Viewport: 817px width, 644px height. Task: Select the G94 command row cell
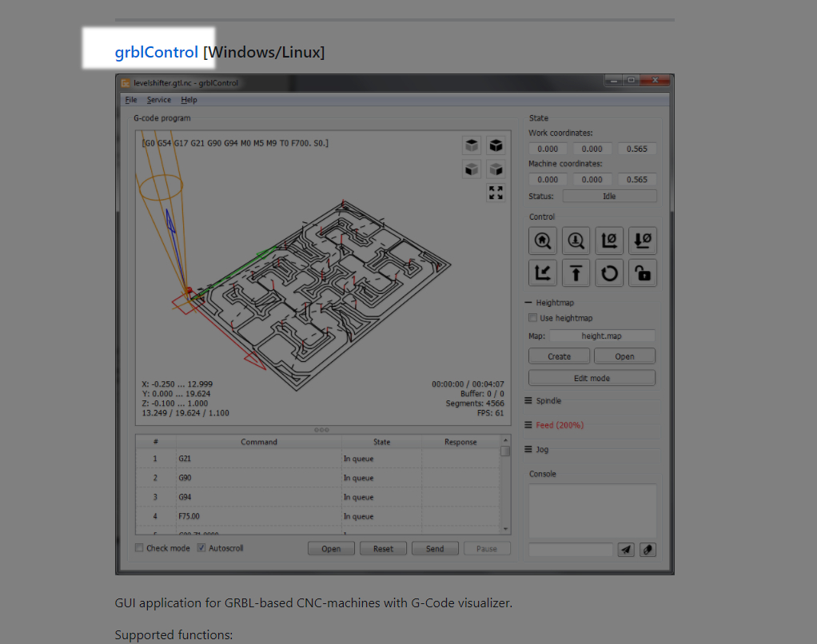coord(259,497)
